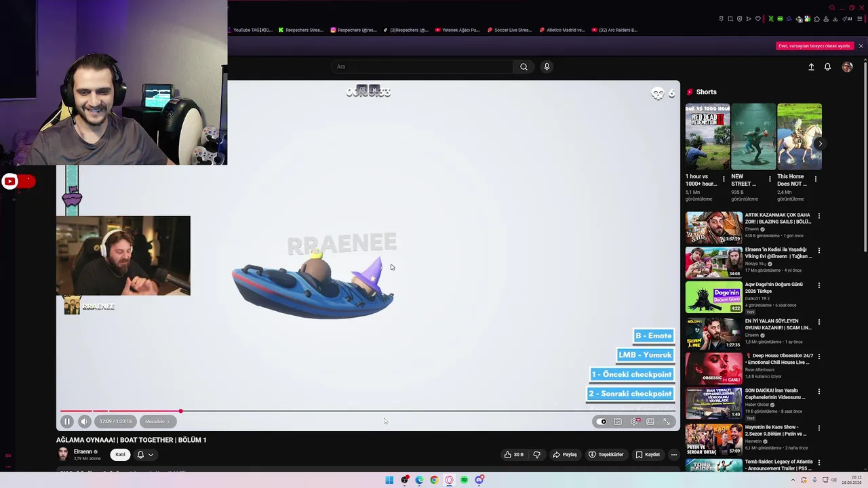The image size is (868, 488).
Task: Open Blazing Sails video thumbnail
Action: click(x=714, y=228)
